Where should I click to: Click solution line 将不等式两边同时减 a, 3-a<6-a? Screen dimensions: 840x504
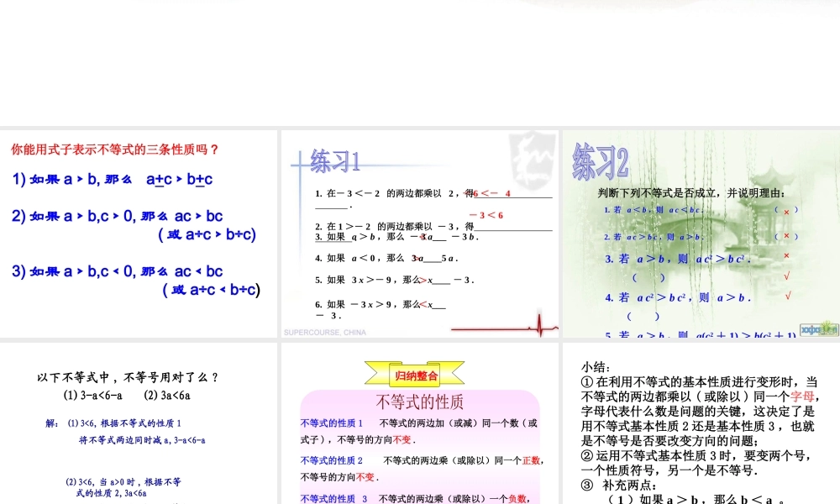pyautogui.click(x=142, y=440)
